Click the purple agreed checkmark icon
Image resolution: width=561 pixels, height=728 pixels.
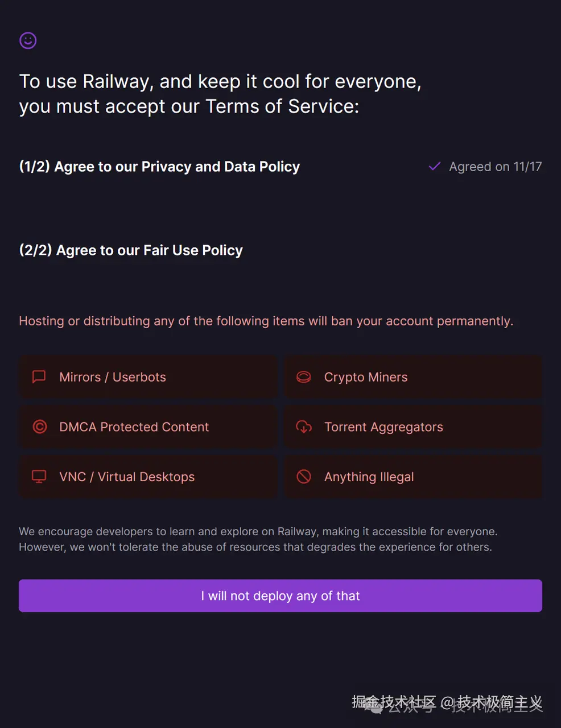tap(435, 167)
